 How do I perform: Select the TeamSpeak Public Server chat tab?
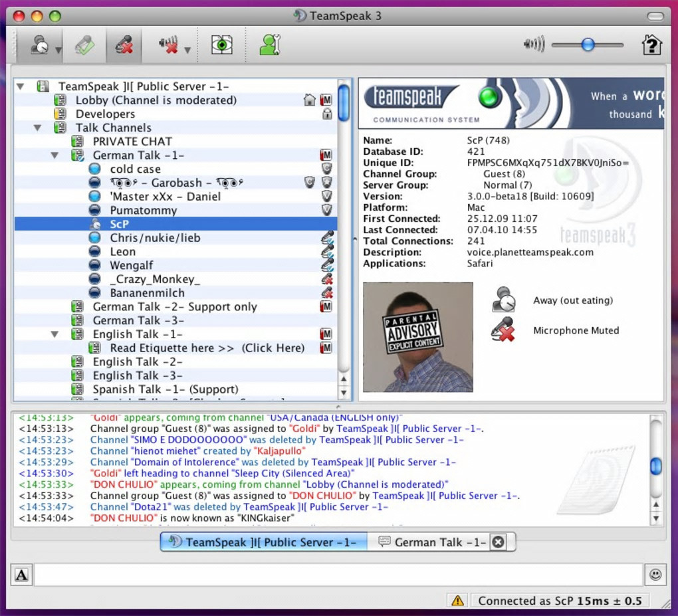tap(264, 542)
